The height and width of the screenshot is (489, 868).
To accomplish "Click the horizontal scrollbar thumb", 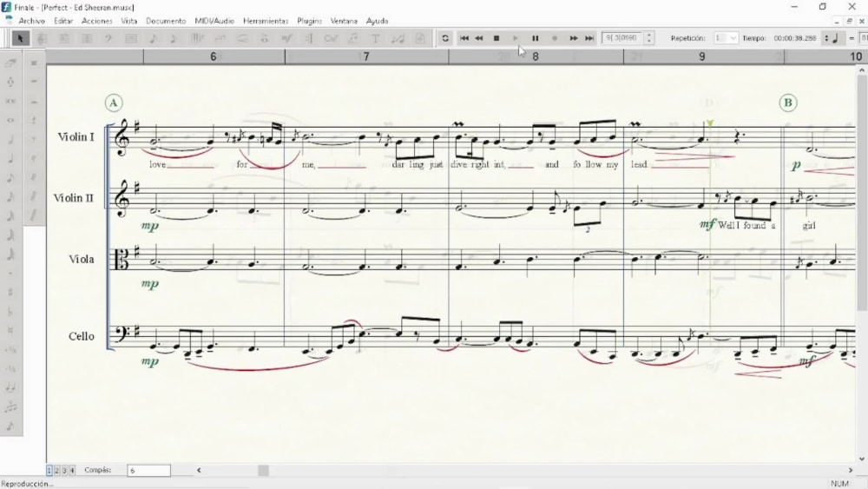I will point(264,470).
